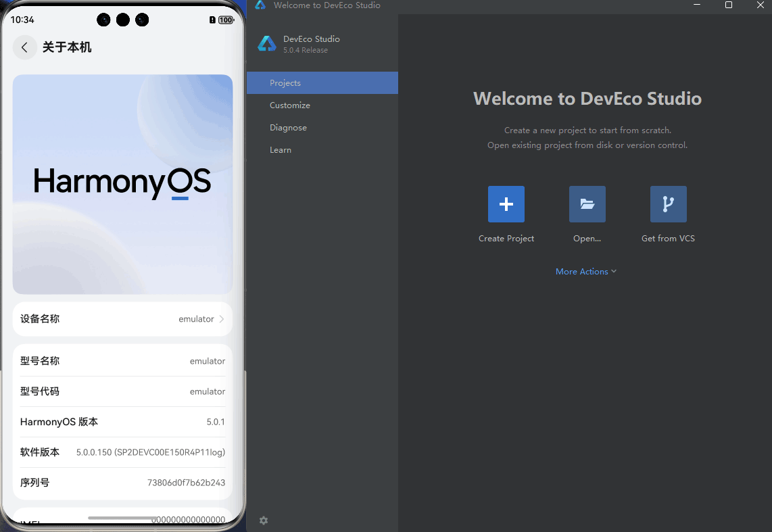Tap the HarmonyOS banner image

point(122,184)
